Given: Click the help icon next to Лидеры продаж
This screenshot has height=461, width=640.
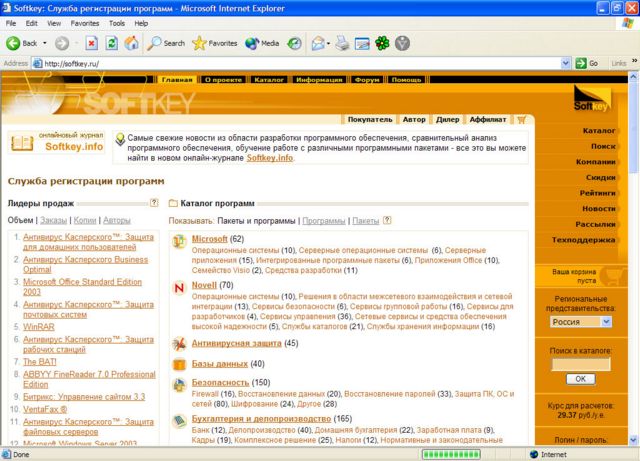Looking at the screenshot, I should (x=154, y=203).
